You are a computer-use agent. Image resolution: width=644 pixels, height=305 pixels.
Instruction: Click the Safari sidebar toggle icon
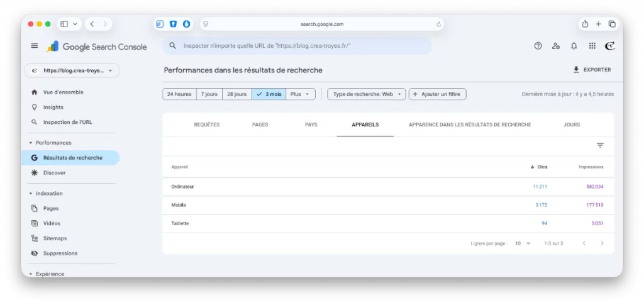click(64, 25)
